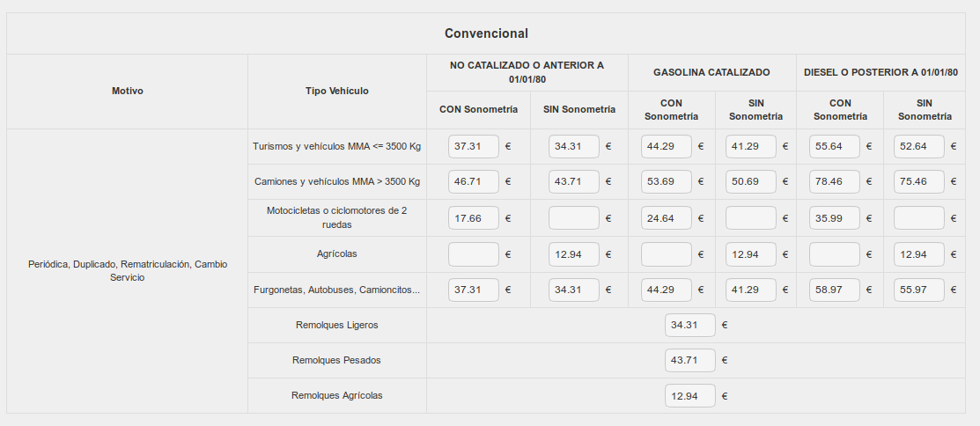This screenshot has height=426, width=980.
Task: Click GASOLINA CATALIZADO column group header
Action: click(x=711, y=72)
